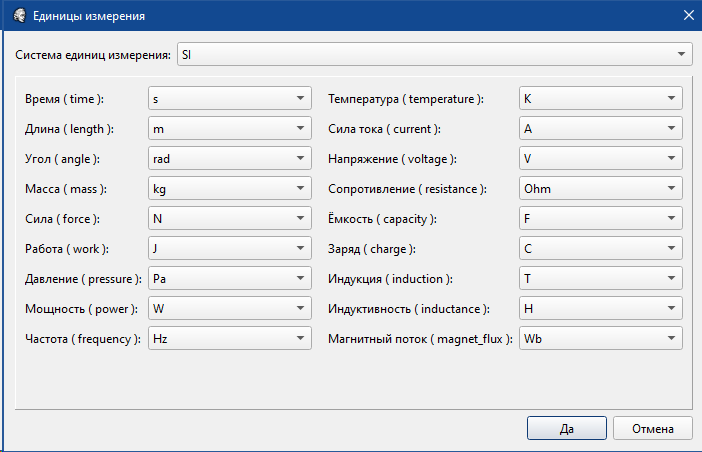
Task: Open the Длина (length) unit combo box
Action: [229, 129]
